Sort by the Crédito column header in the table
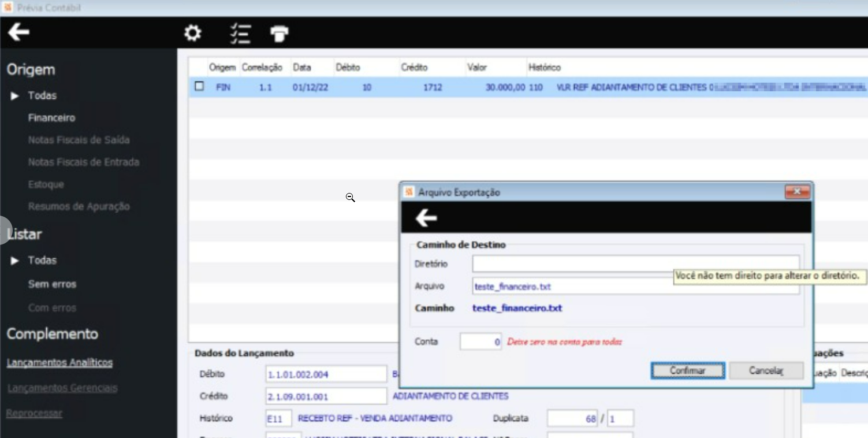868x438 pixels. click(x=414, y=68)
